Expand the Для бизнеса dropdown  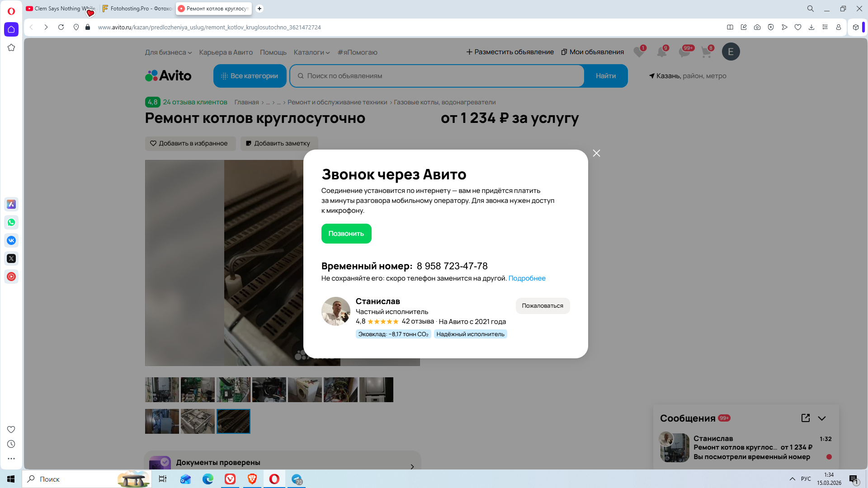coord(168,52)
